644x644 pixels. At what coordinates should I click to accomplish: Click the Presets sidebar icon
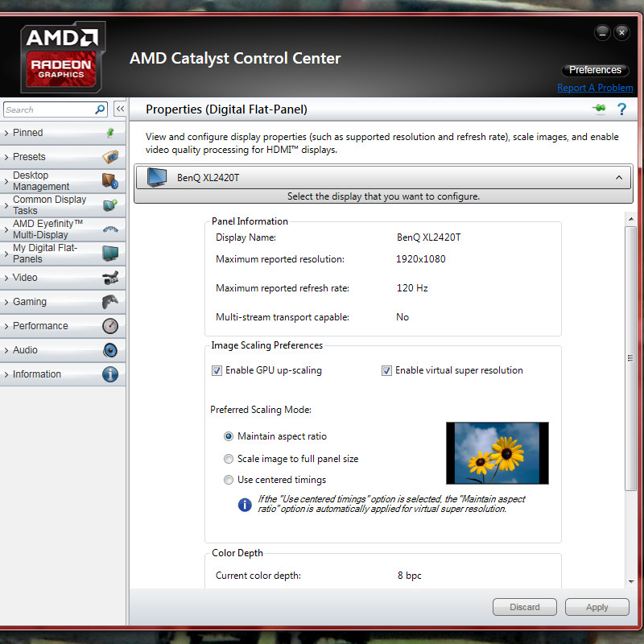pos(110,157)
